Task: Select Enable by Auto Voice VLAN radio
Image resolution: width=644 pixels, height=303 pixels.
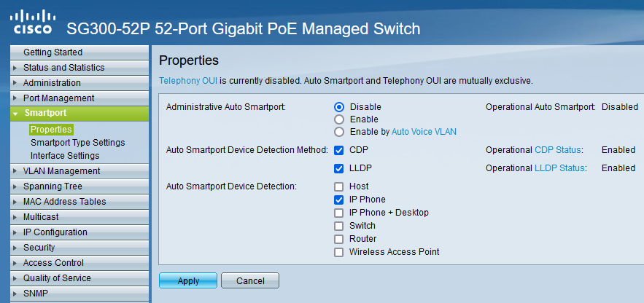Action: coord(339,132)
